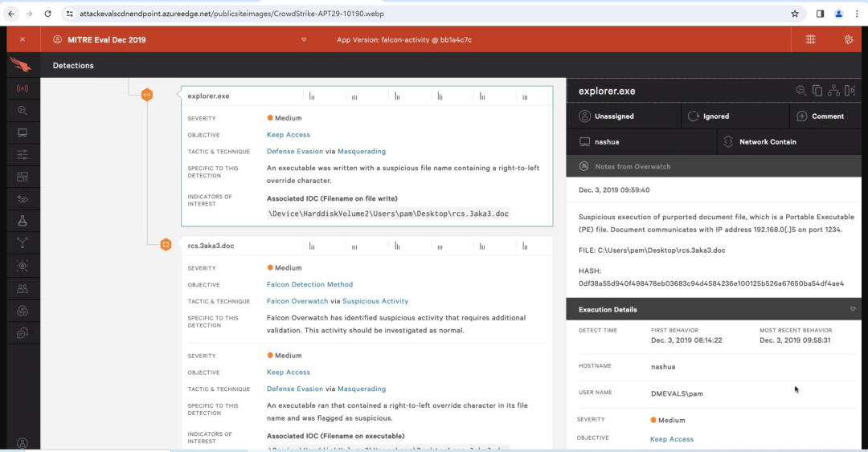Open the users group sidebar icon
Image resolution: width=868 pixels, height=452 pixels.
tap(23, 289)
